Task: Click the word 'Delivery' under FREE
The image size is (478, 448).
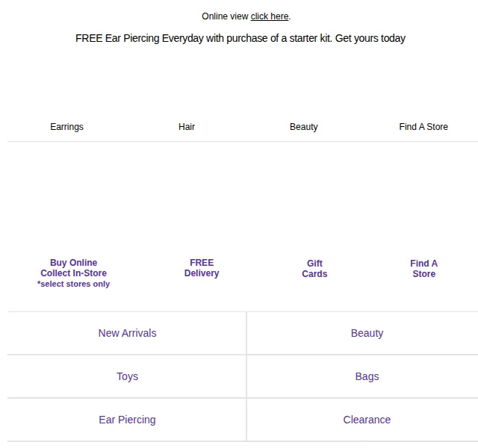Action: [x=202, y=273]
